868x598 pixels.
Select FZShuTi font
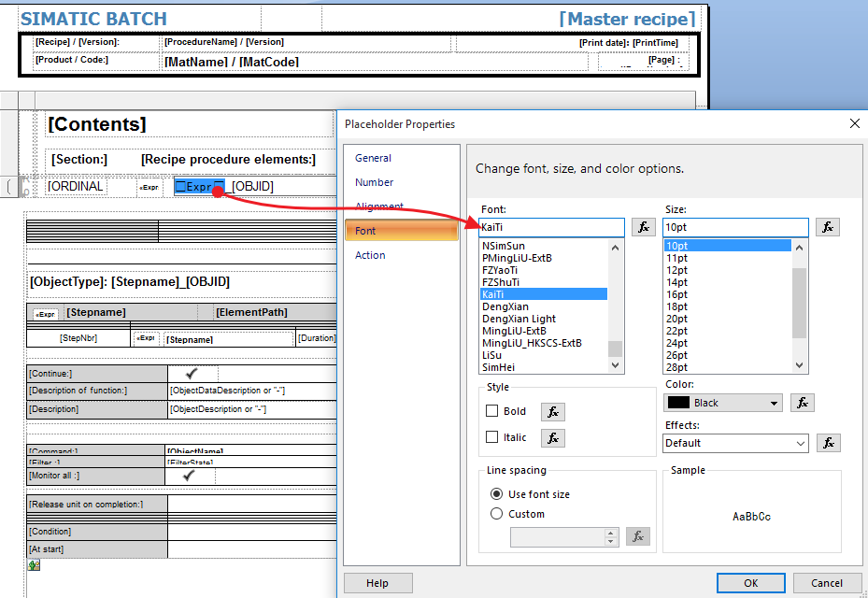[544, 282]
